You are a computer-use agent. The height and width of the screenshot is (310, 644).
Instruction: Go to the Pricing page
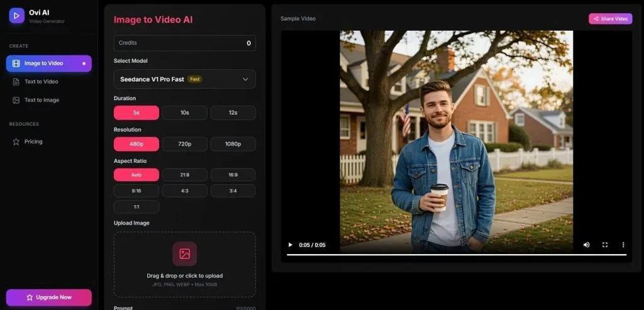pos(49,141)
